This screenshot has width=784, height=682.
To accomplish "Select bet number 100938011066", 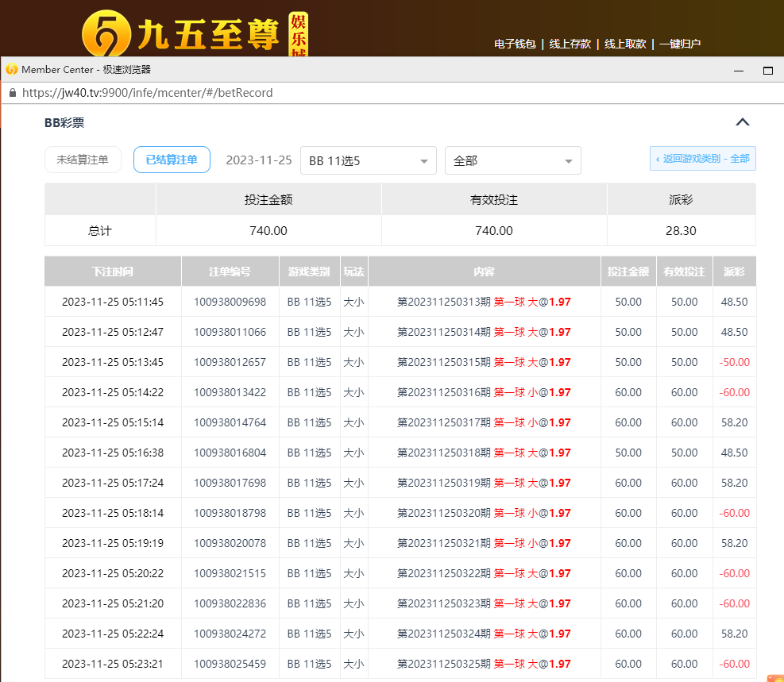I will click(230, 332).
